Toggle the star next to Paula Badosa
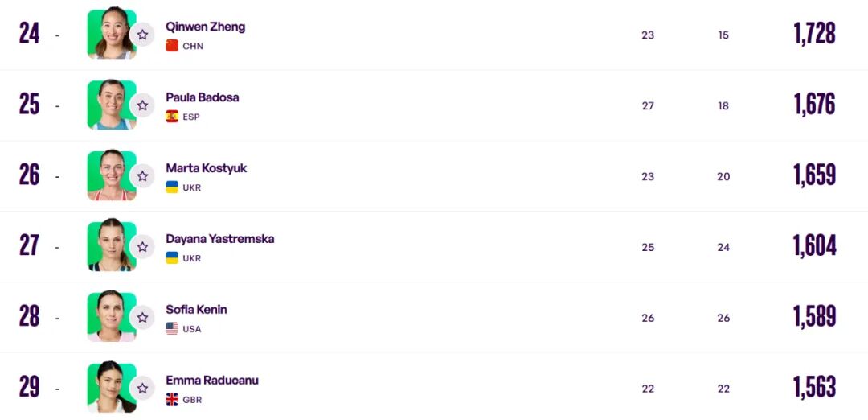 click(x=142, y=105)
